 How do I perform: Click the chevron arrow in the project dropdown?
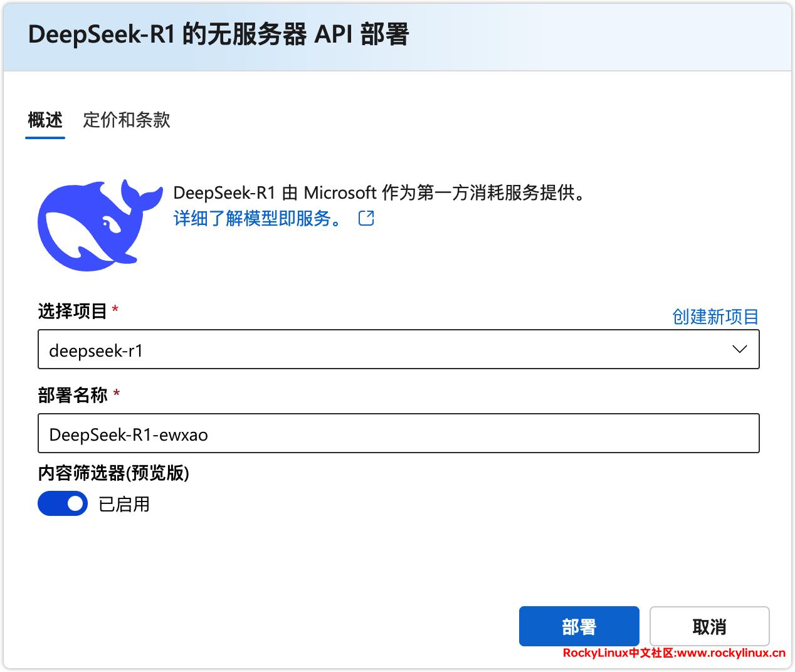(739, 349)
